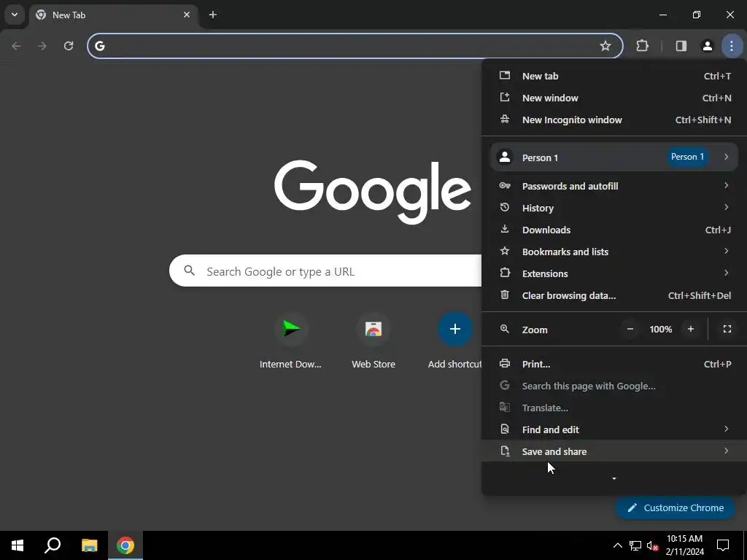Expand Bookmarks and lists submenu
747x560 pixels.
[614, 252]
